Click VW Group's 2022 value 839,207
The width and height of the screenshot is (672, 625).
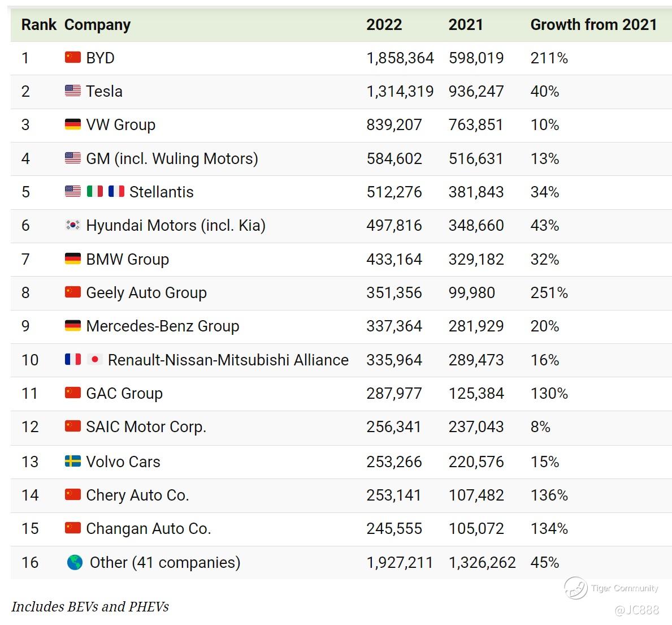click(x=394, y=125)
